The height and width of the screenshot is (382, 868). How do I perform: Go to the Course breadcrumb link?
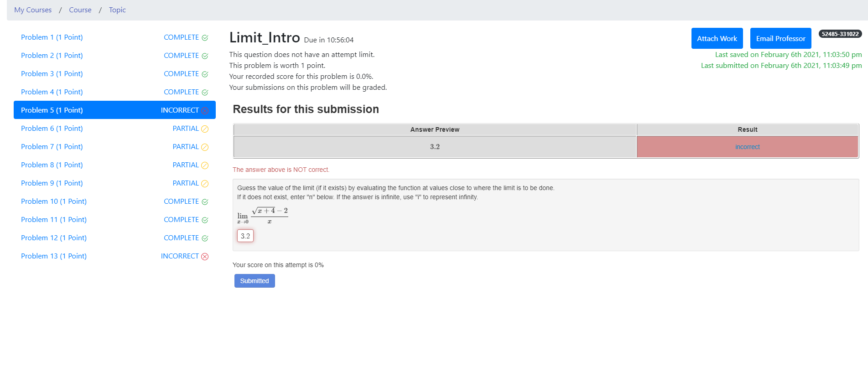click(x=80, y=10)
